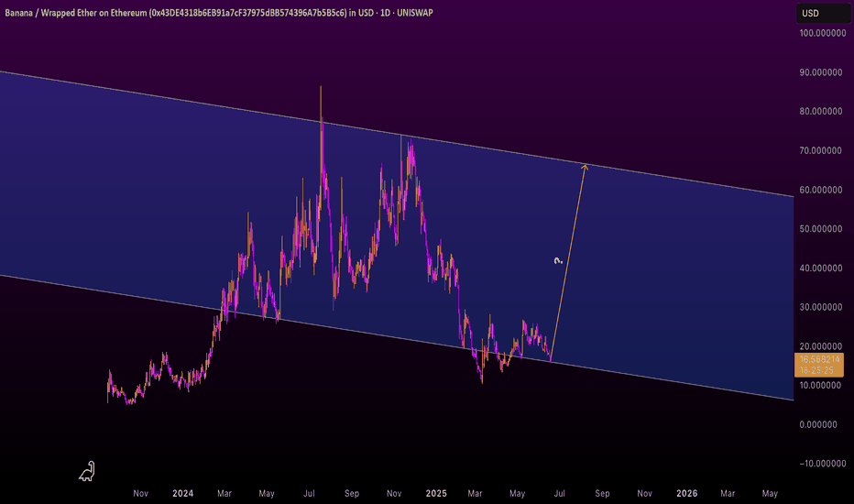Click the −10.000000 price axis label

[x=823, y=464]
